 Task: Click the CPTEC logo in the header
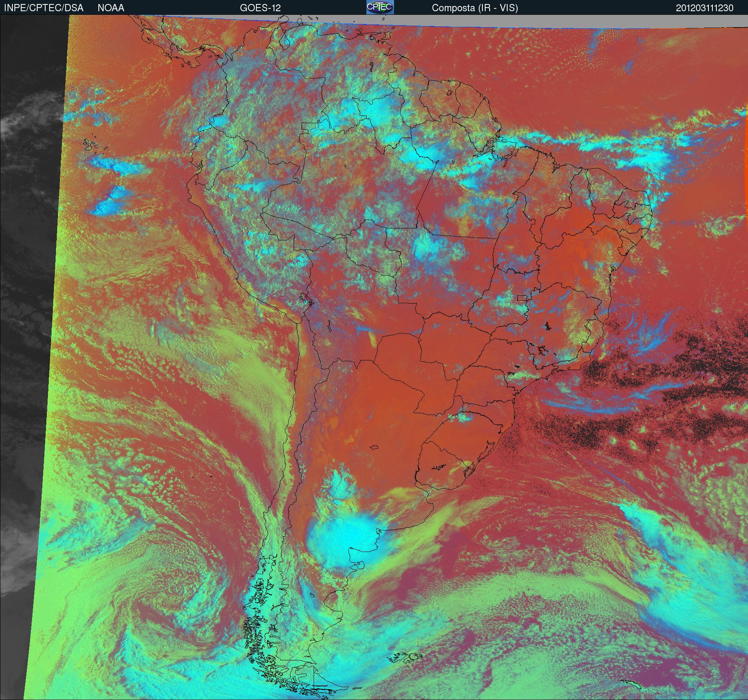pyautogui.click(x=380, y=7)
